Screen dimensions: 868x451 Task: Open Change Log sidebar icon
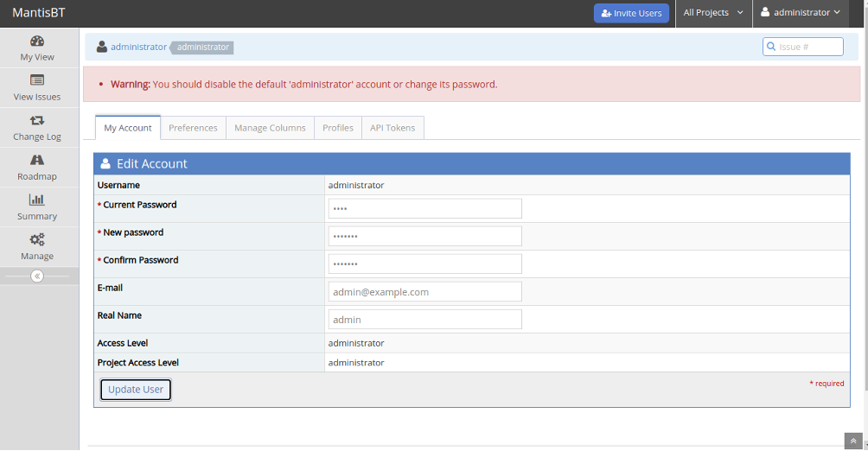pos(37,121)
